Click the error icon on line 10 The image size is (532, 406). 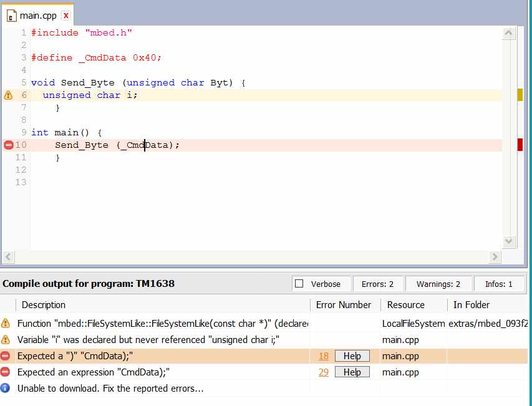click(x=9, y=145)
